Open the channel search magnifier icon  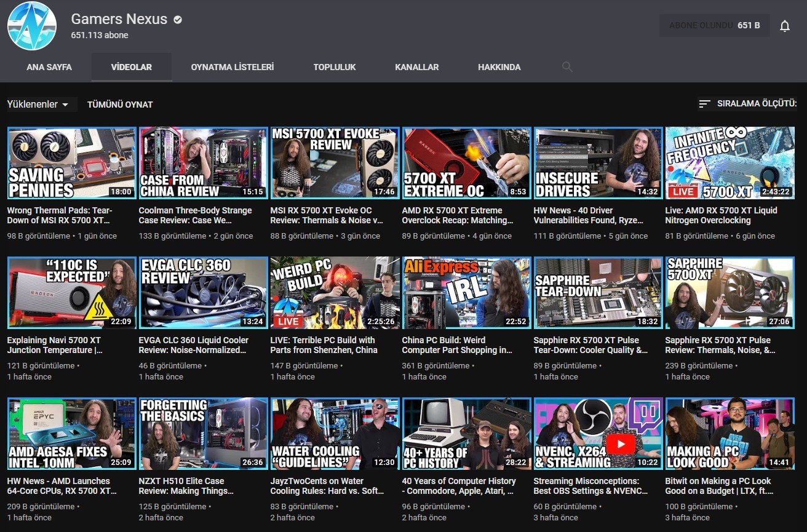coord(567,67)
